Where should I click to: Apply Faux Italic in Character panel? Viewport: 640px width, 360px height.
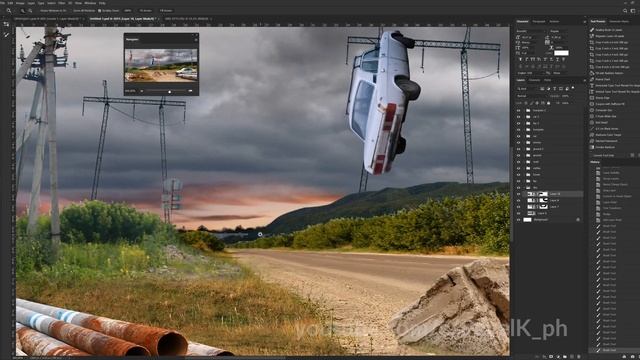pyautogui.click(x=527, y=60)
